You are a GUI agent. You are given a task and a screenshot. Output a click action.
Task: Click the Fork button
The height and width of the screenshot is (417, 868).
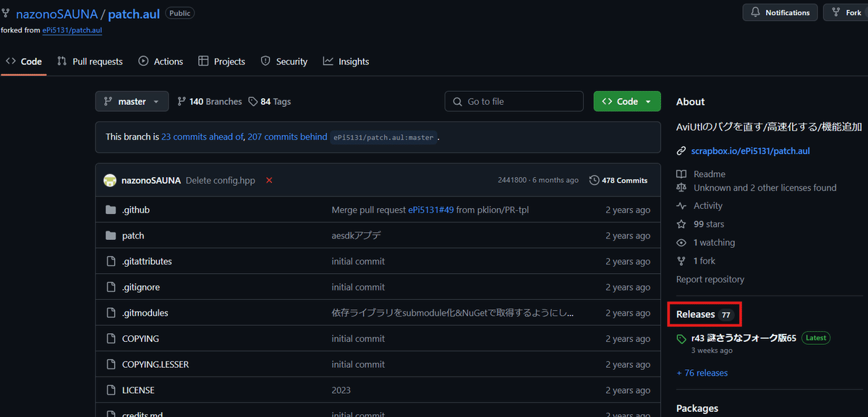click(x=846, y=12)
